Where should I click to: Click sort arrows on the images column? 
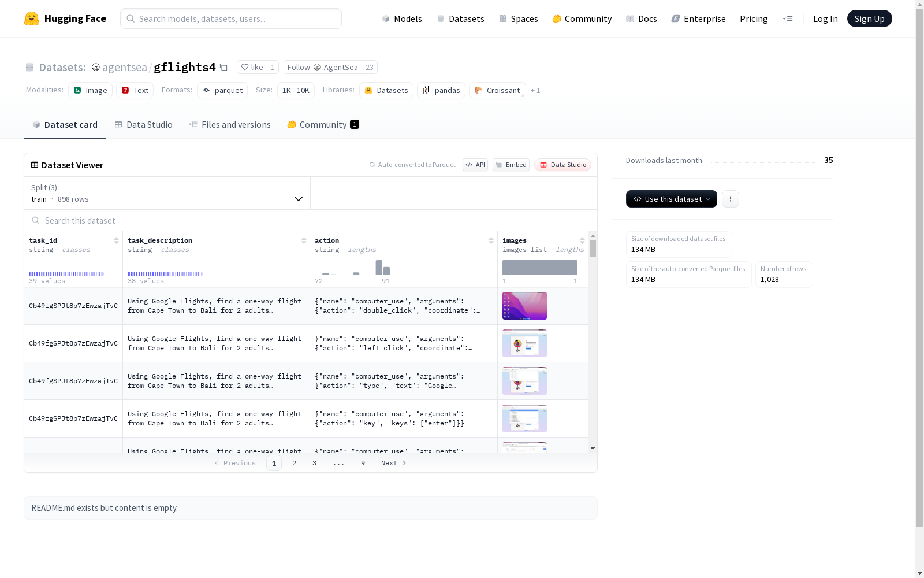tap(582, 240)
